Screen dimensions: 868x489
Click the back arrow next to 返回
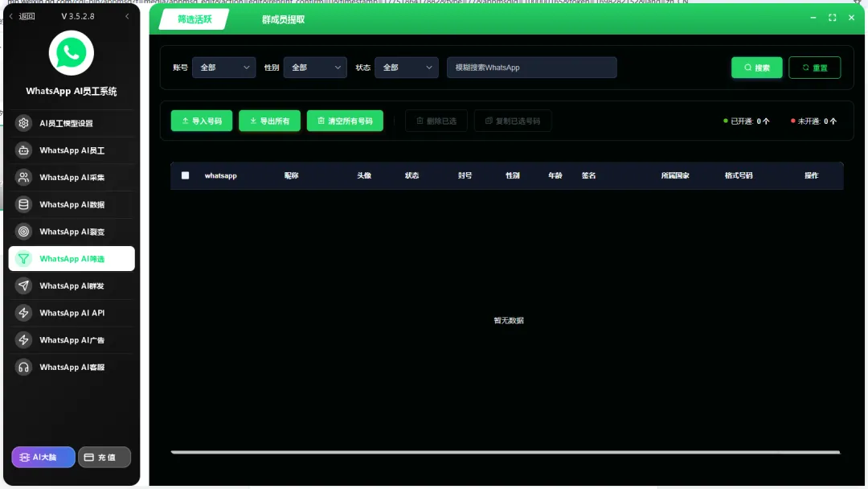(11, 16)
